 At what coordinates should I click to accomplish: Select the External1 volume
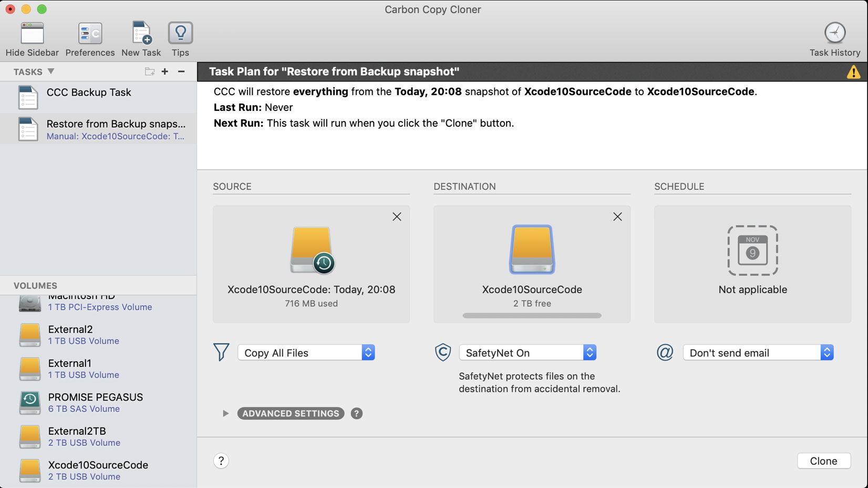98,369
